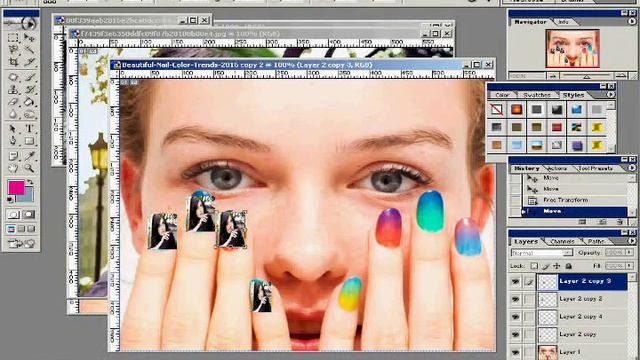Select the Clone Stamp tool
The width and height of the screenshot is (640, 360).
[13, 89]
